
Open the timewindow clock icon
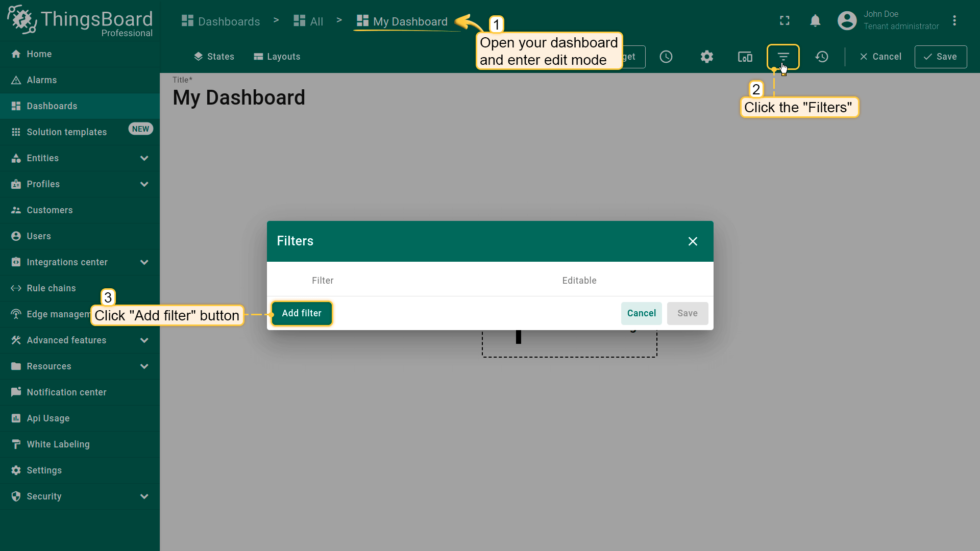666,57
